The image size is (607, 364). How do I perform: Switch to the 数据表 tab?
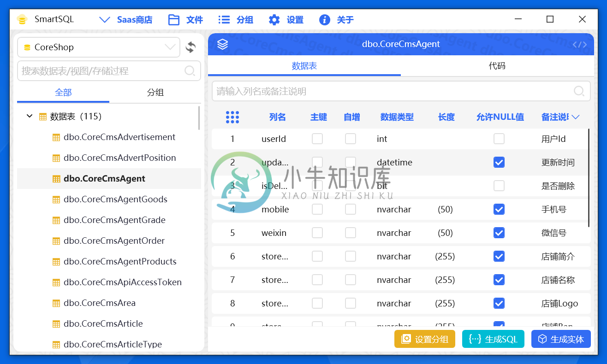[x=304, y=66]
